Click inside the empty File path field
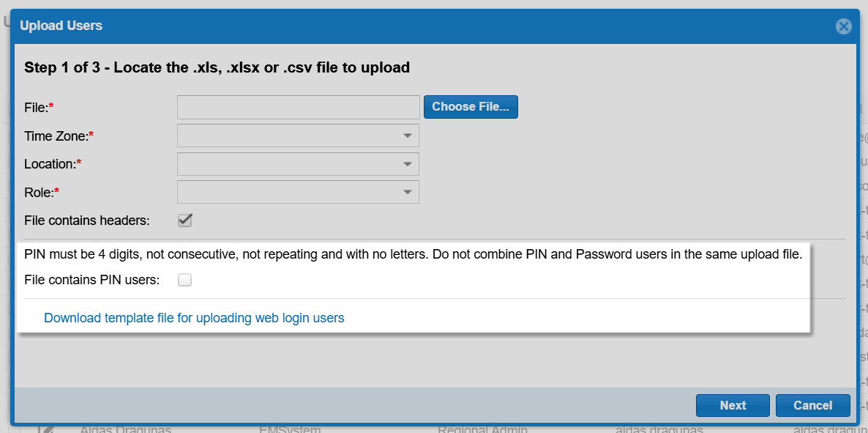The height and width of the screenshot is (433, 868). click(x=297, y=107)
